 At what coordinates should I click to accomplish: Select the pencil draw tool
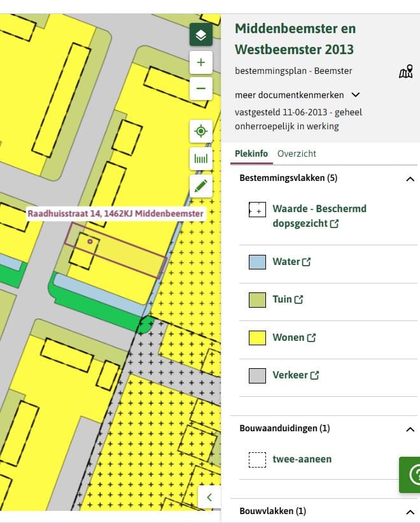(x=200, y=186)
